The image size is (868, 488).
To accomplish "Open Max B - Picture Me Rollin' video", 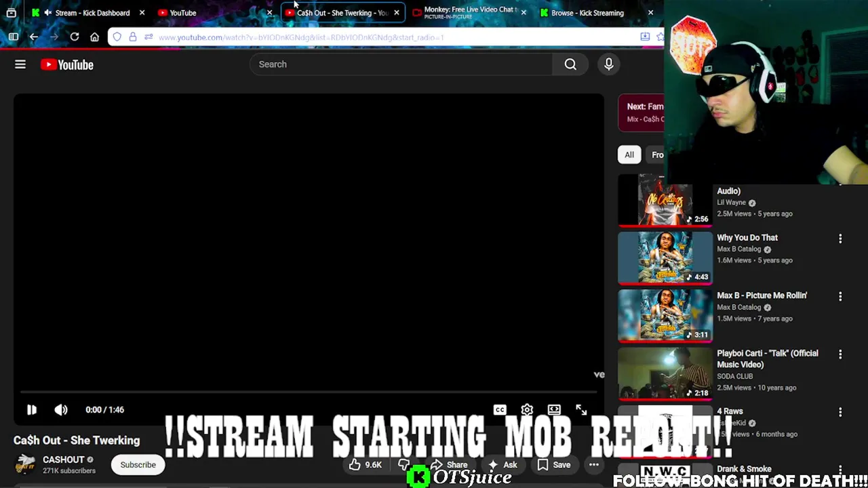I will [x=762, y=296].
